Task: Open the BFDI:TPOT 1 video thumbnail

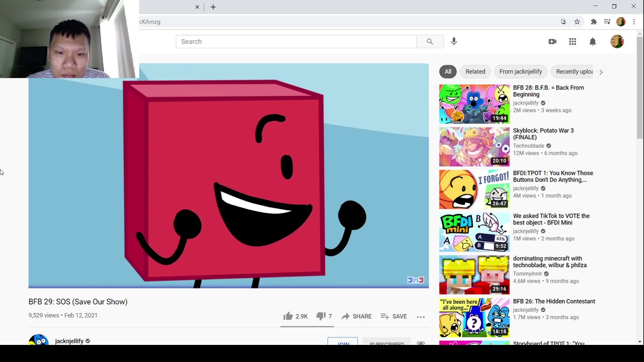Action: click(x=474, y=190)
